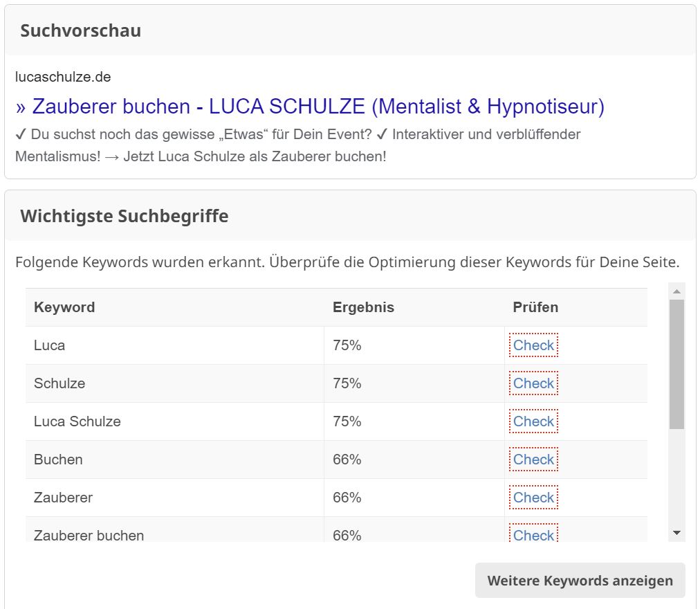Click Check link in the Zauberer row
This screenshot has width=700, height=609.
pos(533,497)
